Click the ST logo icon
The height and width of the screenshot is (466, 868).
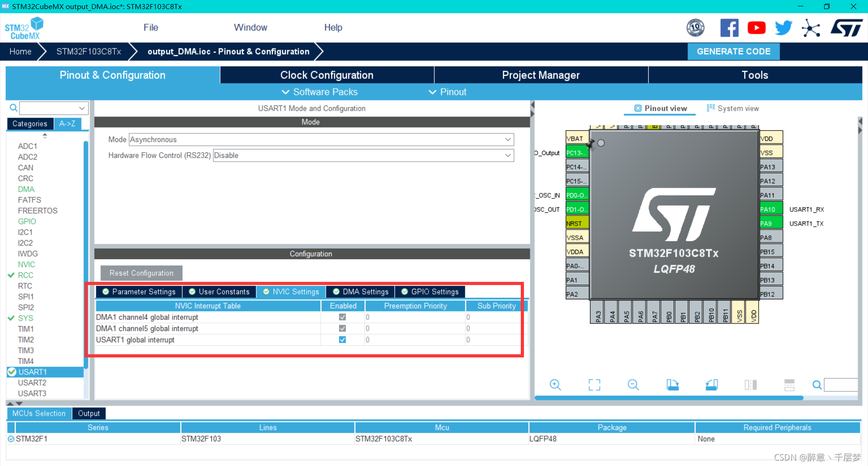[x=846, y=28]
